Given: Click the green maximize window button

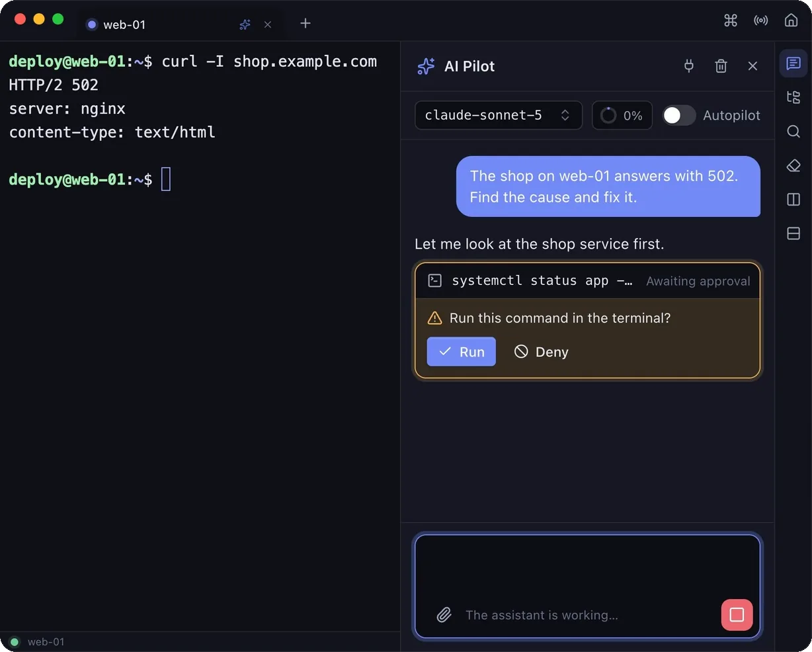Looking at the screenshot, I should (58, 19).
